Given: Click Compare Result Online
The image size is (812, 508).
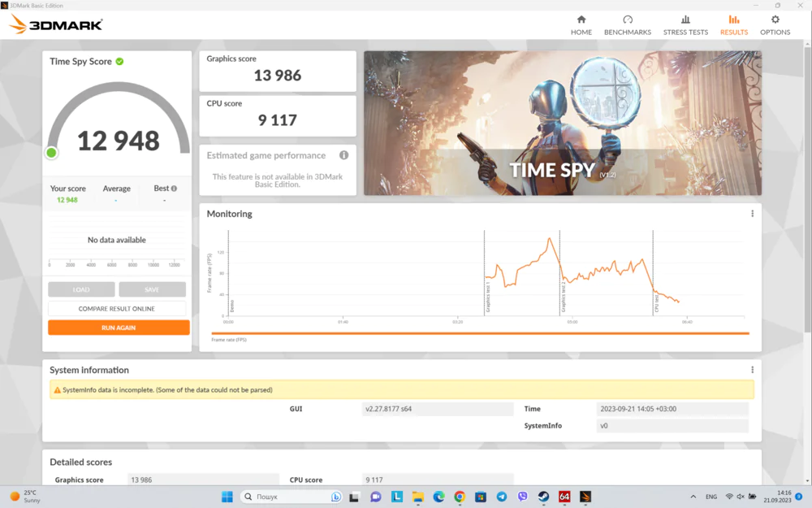Looking at the screenshot, I should [116, 308].
